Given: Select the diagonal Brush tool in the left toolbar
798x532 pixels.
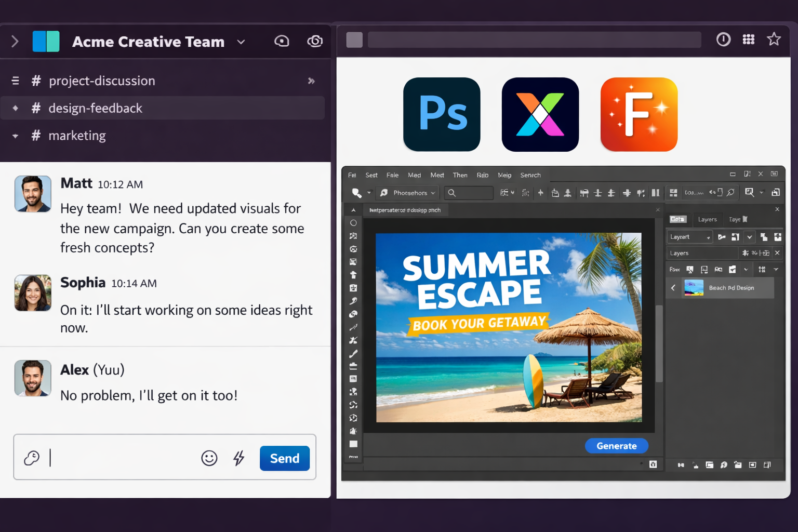Looking at the screenshot, I should (x=353, y=354).
